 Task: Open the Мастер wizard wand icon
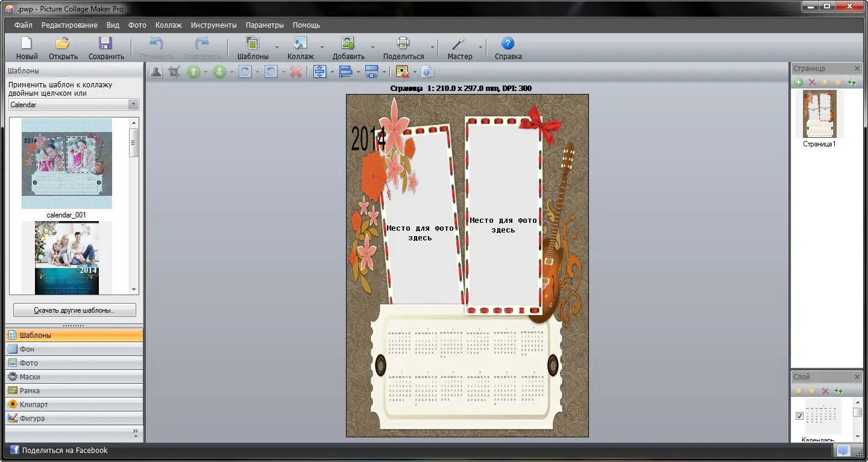(x=459, y=43)
